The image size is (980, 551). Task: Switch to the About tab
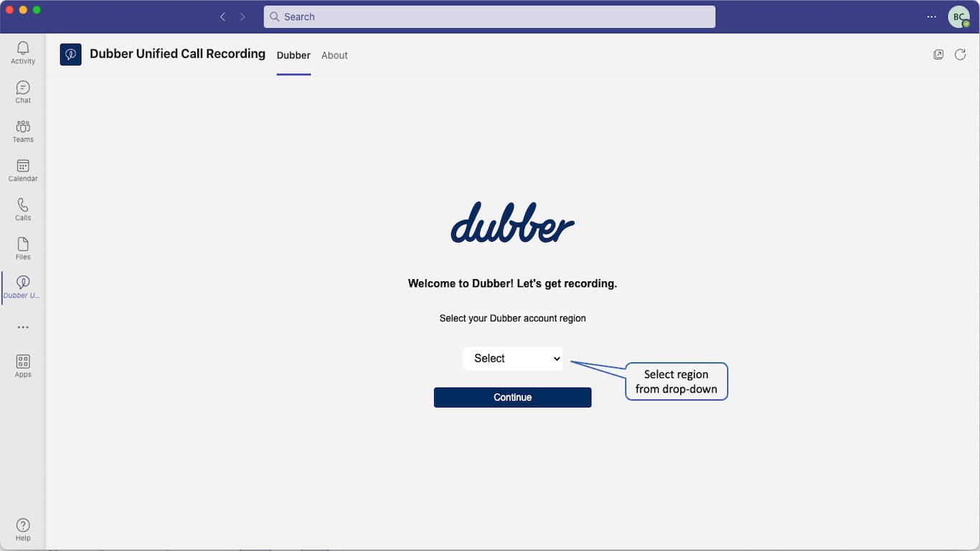334,55
